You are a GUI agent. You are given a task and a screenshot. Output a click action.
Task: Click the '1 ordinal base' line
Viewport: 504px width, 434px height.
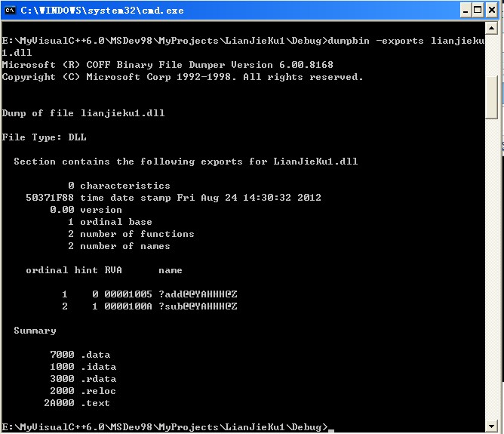[x=110, y=222]
